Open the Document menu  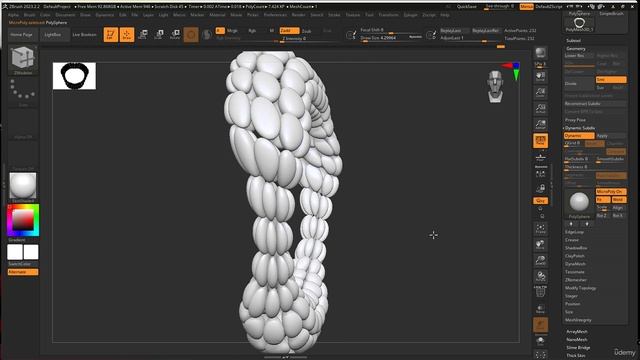tap(65, 15)
